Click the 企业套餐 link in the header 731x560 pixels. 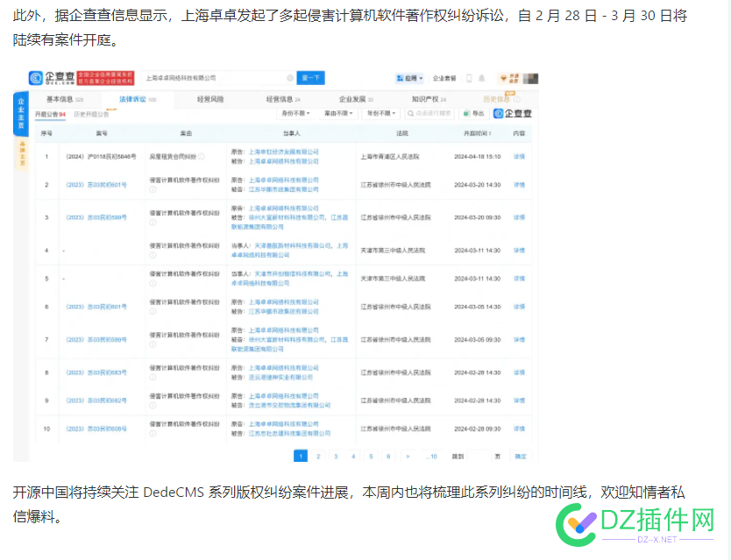pos(444,78)
